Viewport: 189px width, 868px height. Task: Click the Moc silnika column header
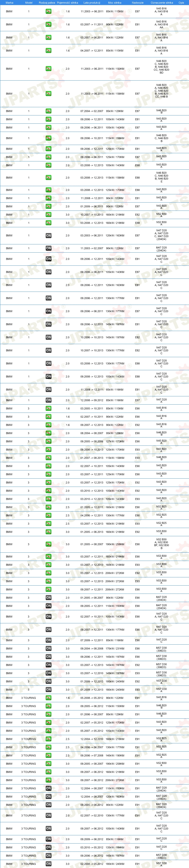pos(115,3)
